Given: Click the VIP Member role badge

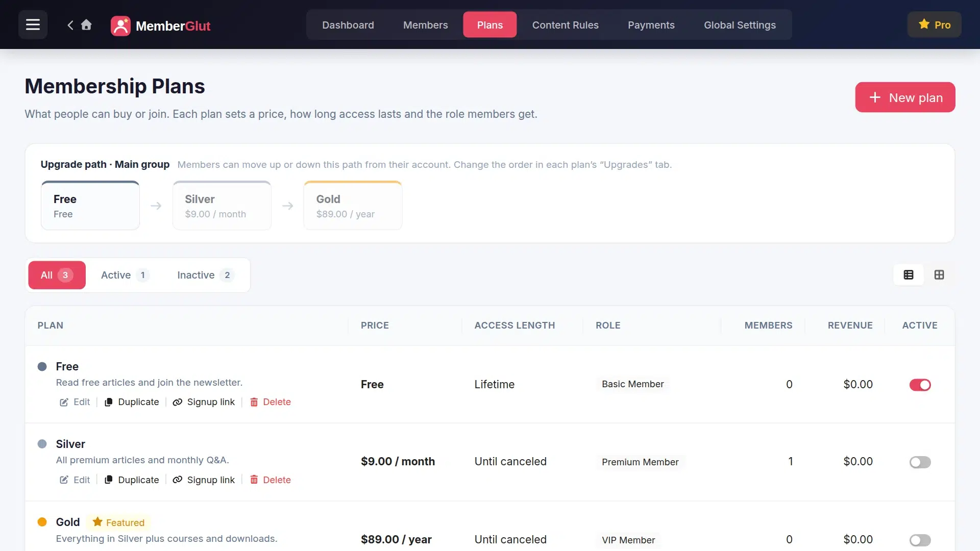Looking at the screenshot, I should click(x=628, y=540).
